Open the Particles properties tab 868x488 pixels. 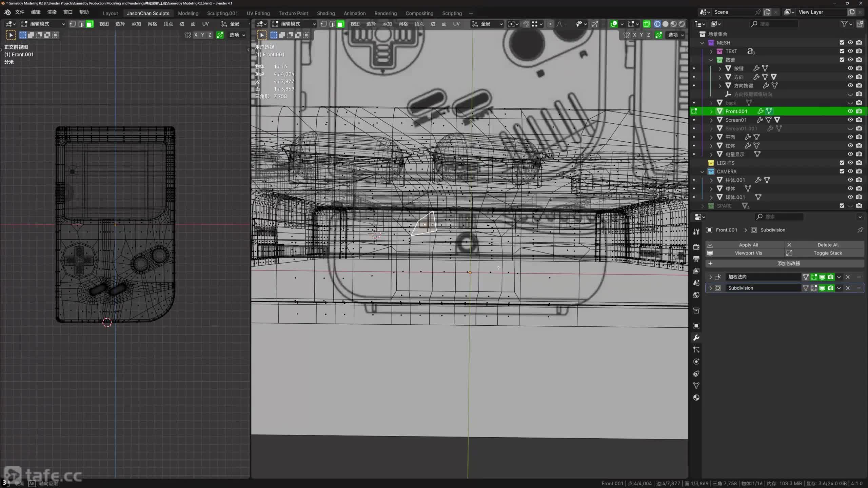[696, 350]
